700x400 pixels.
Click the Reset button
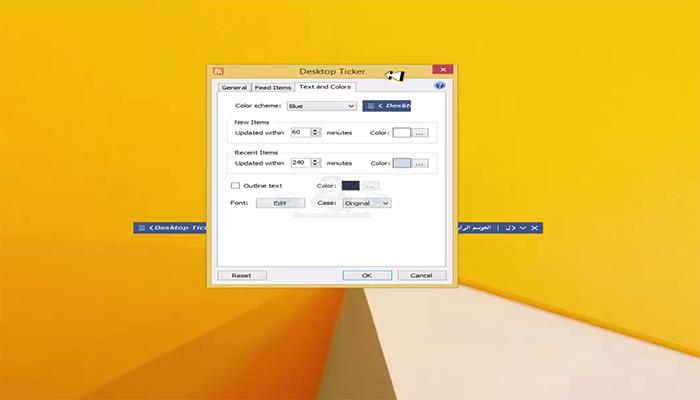click(242, 275)
